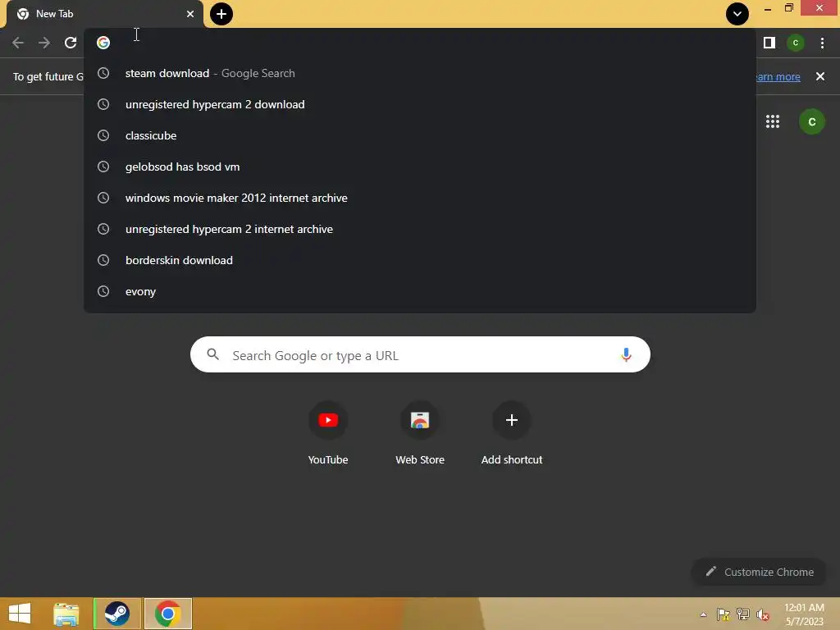The height and width of the screenshot is (630, 840).
Task: Open a new tab with plus button
Action: (x=221, y=14)
